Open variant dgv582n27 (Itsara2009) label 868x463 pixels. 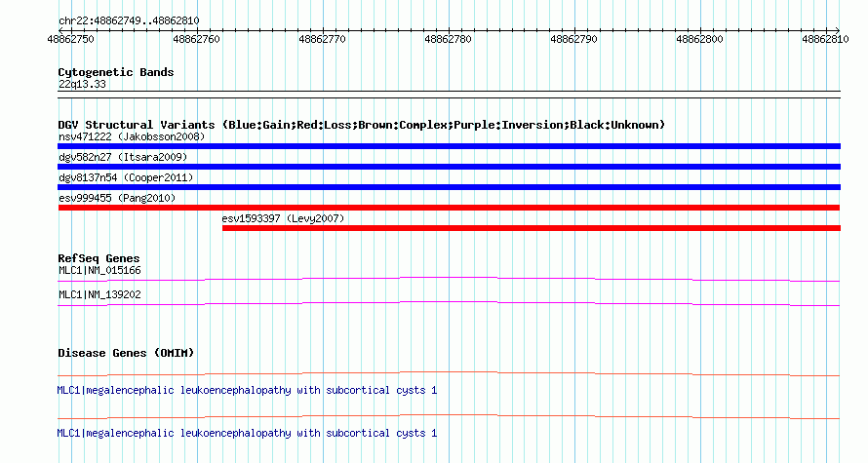pos(123,157)
